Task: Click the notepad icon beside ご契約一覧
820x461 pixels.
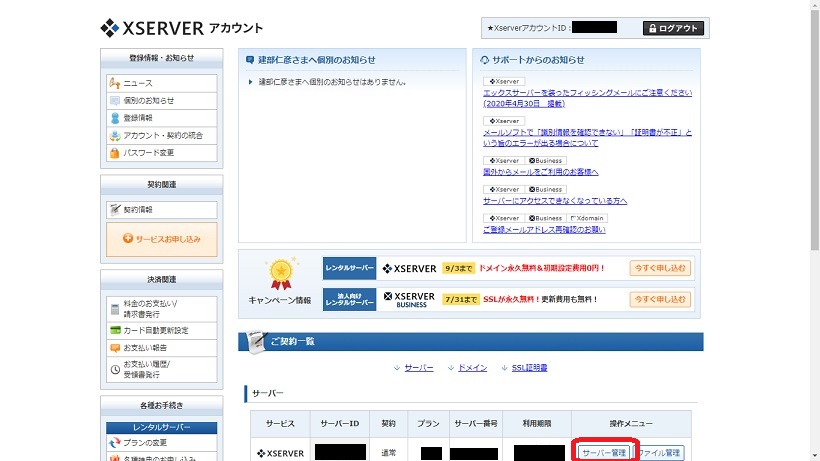Action: click(256, 342)
